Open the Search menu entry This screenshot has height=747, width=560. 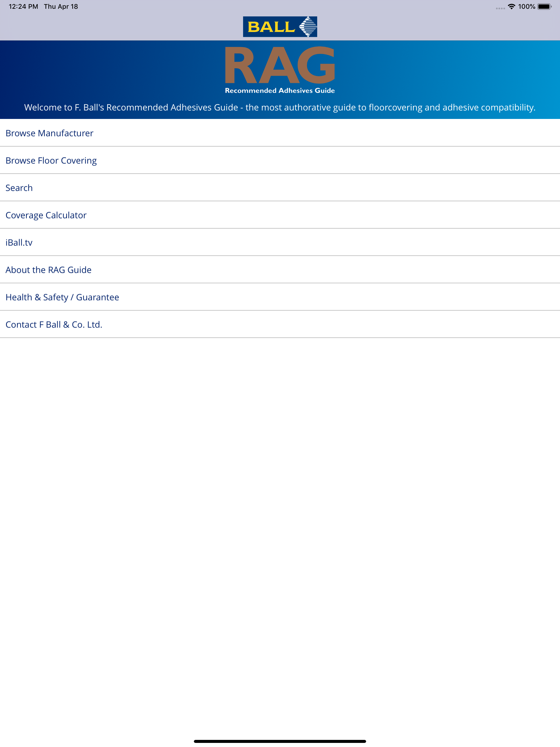pos(280,187)
